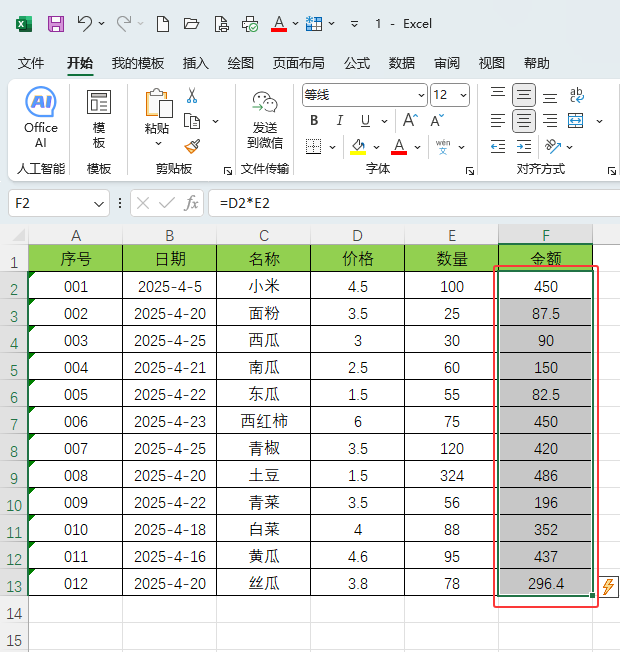The width and height of the screenshot is (620, 652).
Task: Toggle underline formatting
Action: point(365,121)
